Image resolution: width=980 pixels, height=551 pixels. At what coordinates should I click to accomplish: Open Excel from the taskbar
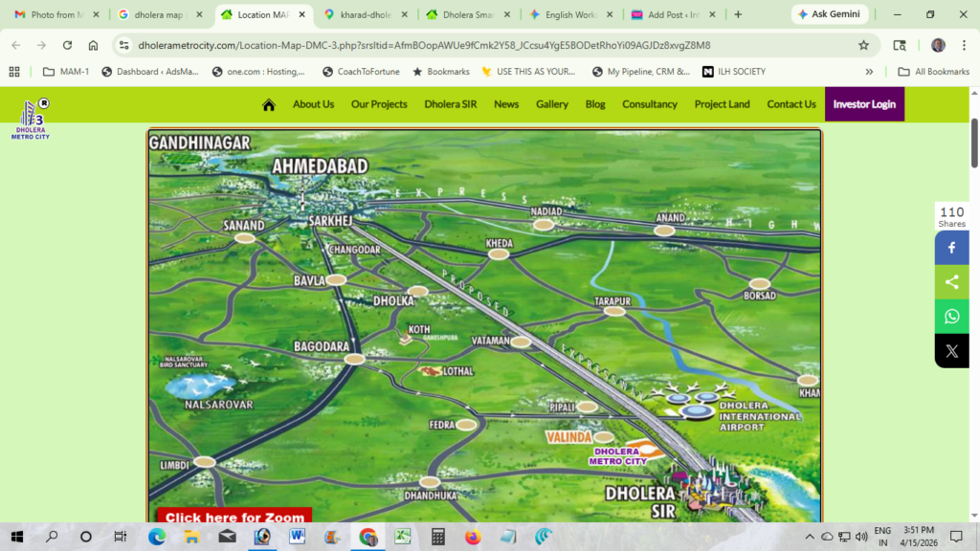click(403, 537)
